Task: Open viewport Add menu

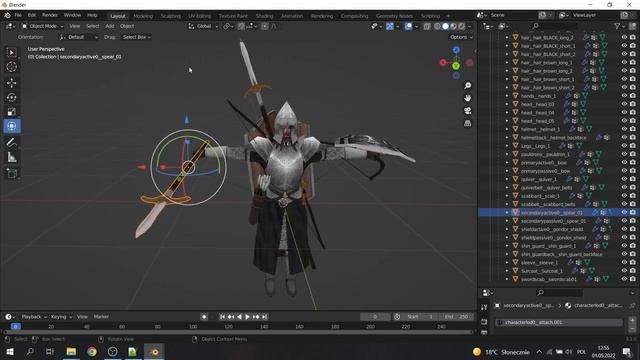Action: (x=110, y=26)
